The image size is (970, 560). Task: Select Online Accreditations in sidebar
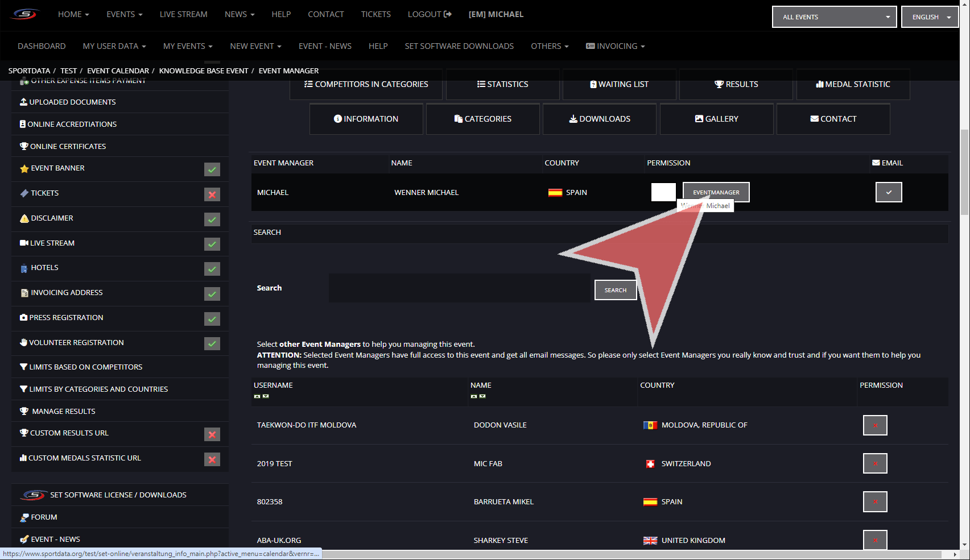click(x=72, y=124)
